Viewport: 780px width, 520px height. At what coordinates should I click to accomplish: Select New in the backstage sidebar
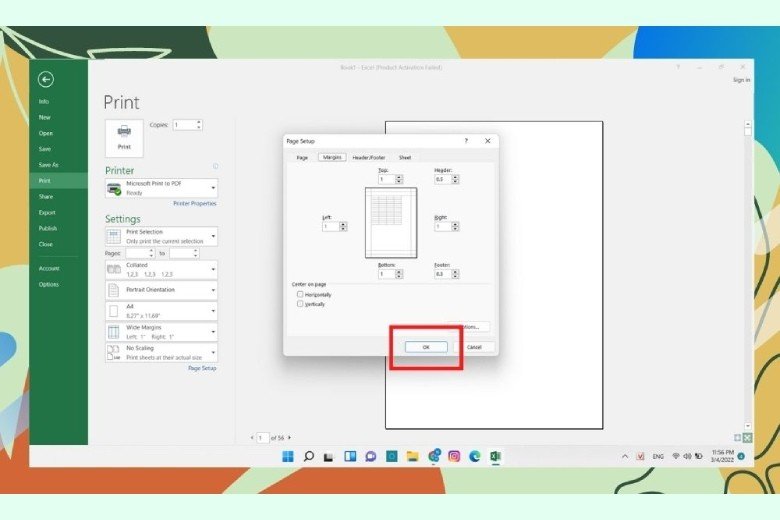coord(45,117)
